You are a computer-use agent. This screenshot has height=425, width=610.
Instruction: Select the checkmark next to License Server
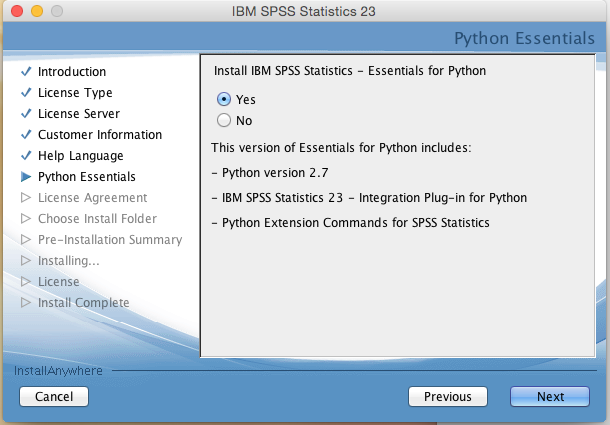[x=26, y=114]
